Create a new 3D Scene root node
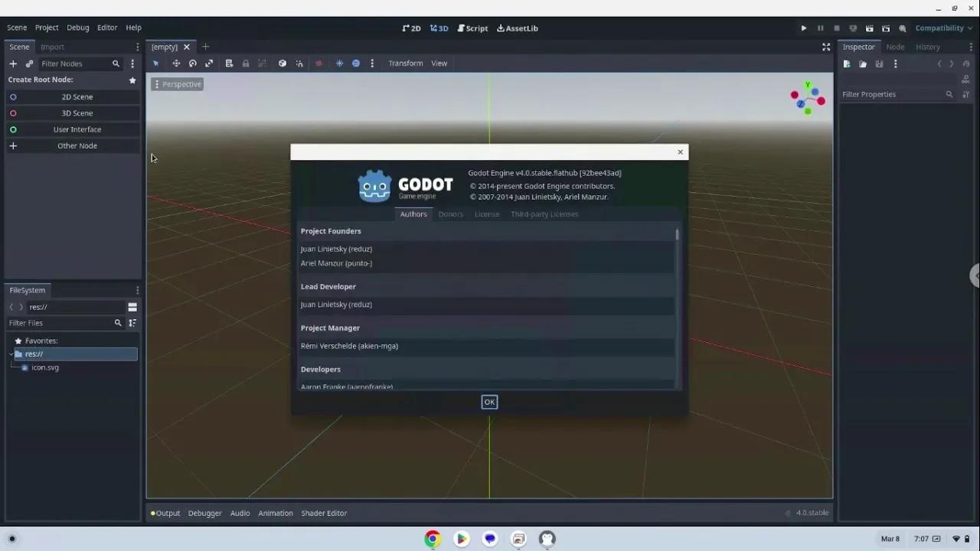980x551 pixels. 77,112
